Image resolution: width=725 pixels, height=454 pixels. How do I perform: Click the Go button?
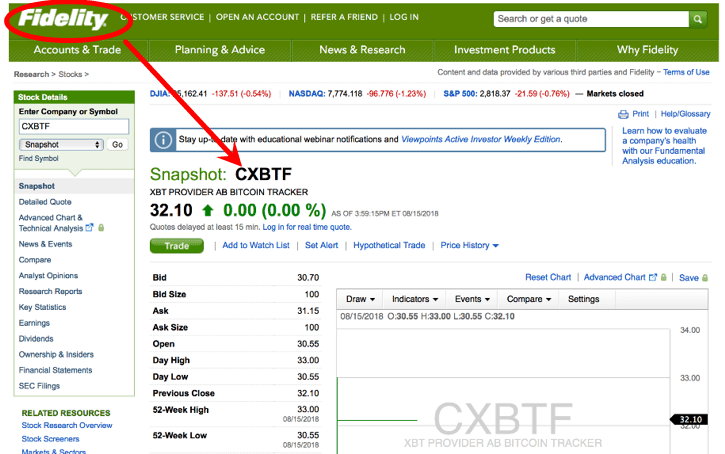pyautogui.click(x=117, y=145)
